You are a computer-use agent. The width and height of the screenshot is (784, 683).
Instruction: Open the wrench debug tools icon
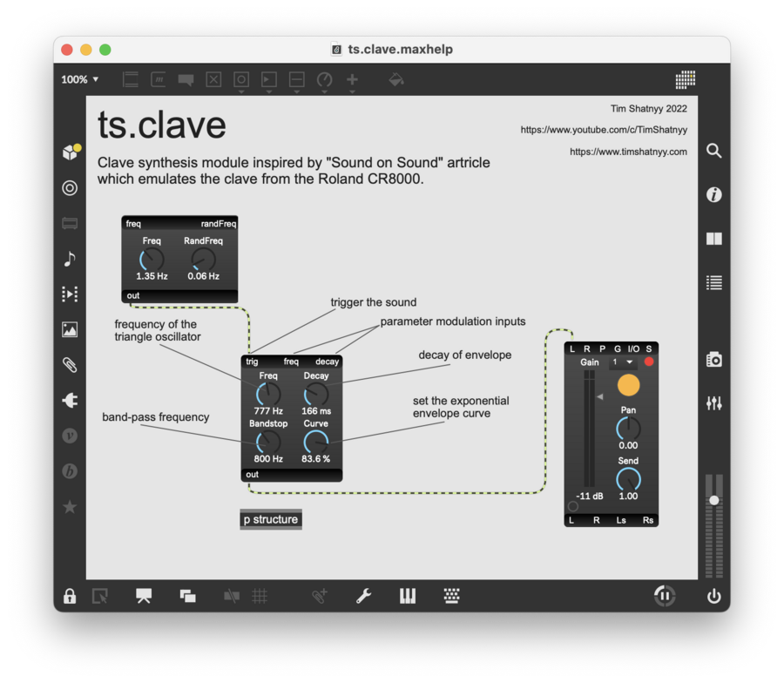click(363, 596)
